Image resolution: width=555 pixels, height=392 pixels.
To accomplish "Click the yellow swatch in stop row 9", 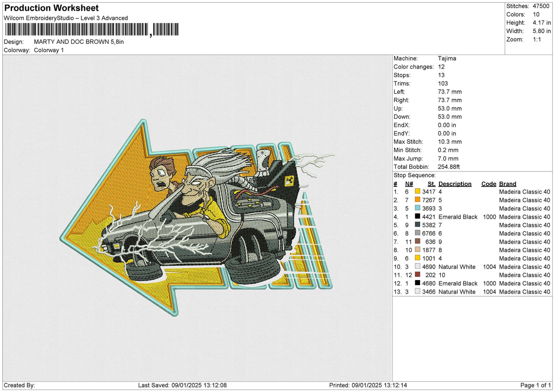I will point(418,258).
